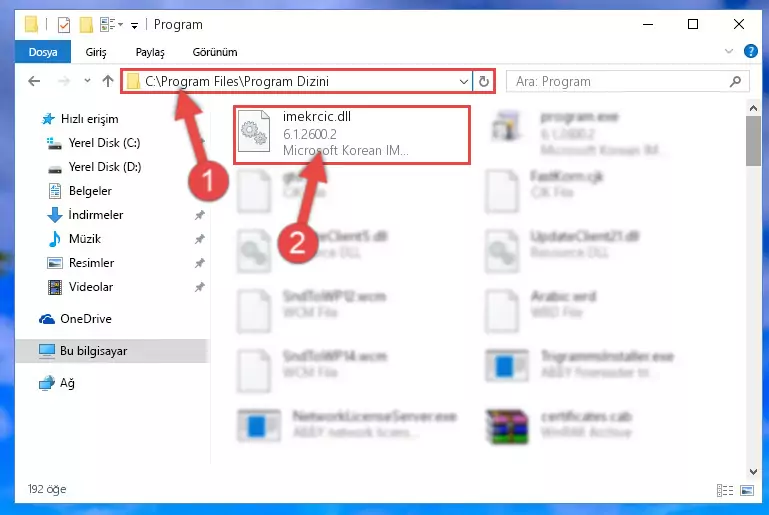The height and width of the screenshot is (515, 769).
Task: Click the imekrcic.dll gear file icon
Action: pos(254,131)
